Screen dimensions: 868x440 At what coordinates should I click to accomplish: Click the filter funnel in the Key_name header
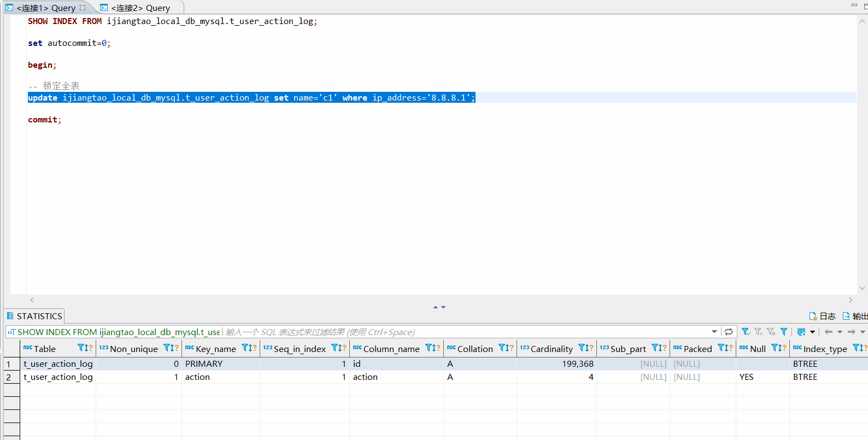point(245,348)
